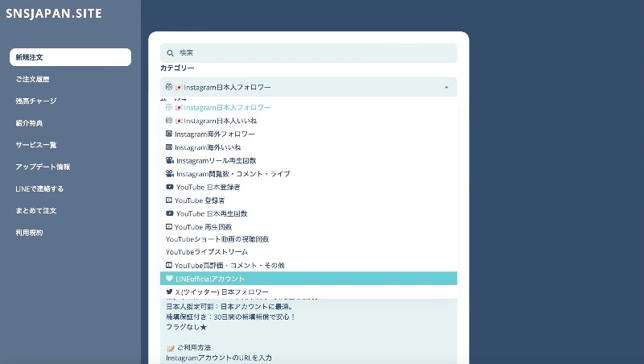
Task: Choose YouTubeショート動画の視聴回数 option
Action: pyautogui.click(x=308, y=239)
